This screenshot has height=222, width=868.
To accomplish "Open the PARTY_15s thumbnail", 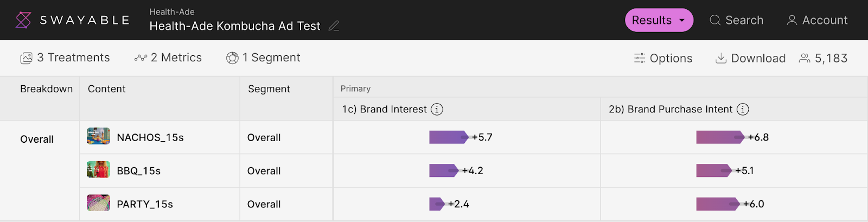I will pos(98,203).
